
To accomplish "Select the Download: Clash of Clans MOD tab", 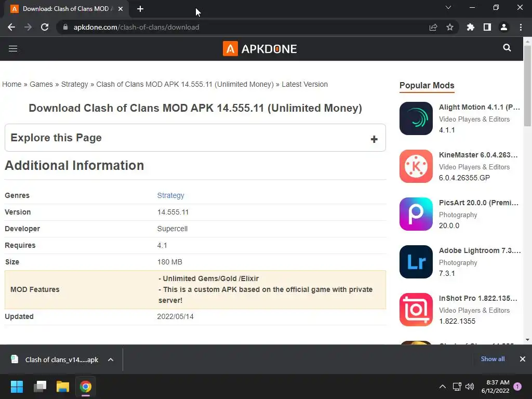I will point(66,9).
